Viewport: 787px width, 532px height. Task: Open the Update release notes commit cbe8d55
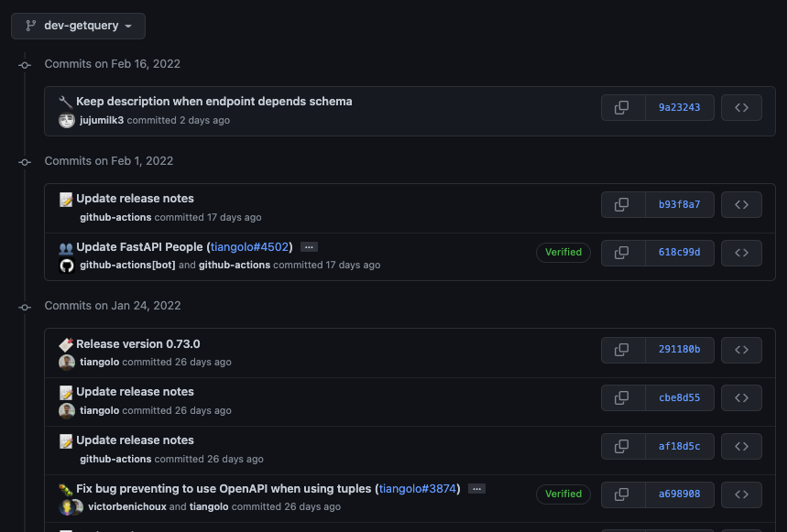point(135,392)
